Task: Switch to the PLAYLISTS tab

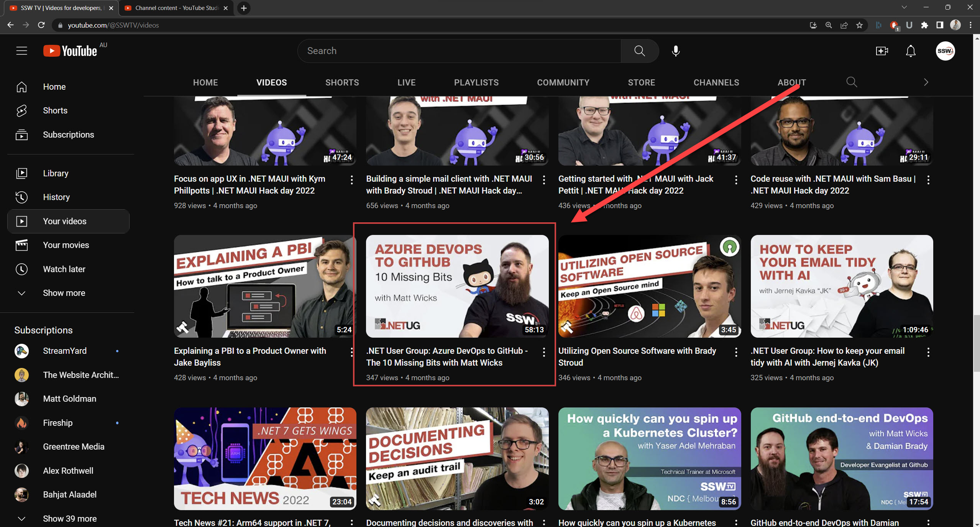Action: click(476, 82)
